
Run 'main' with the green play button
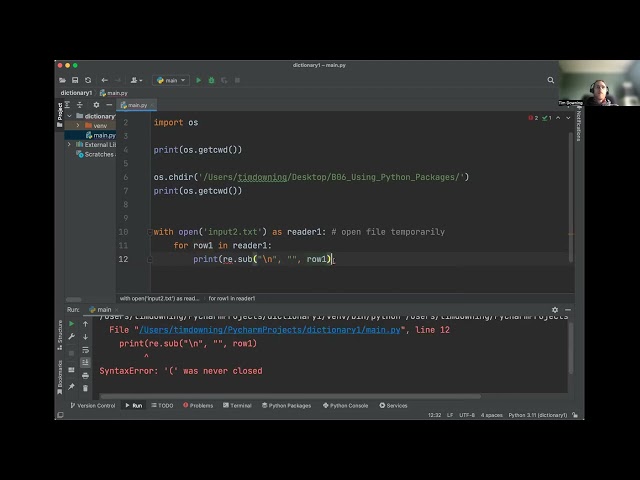pos(198,80)
